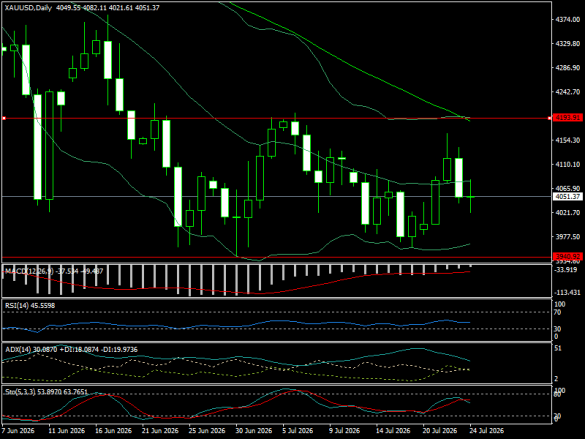This screenshot has height=439, width=585.
Task: Click the RSI 70 level scale label
Action: [557, 312]
